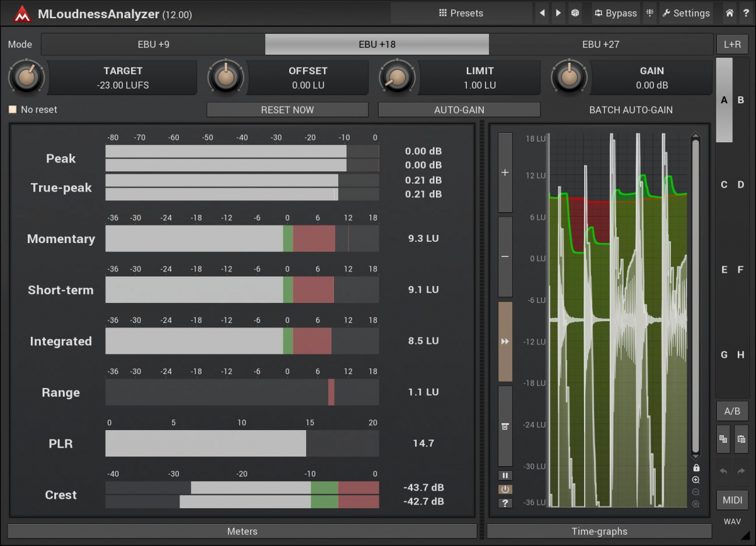
Task: Zoom out time-graph with minus button
Action: pos(505,257)
